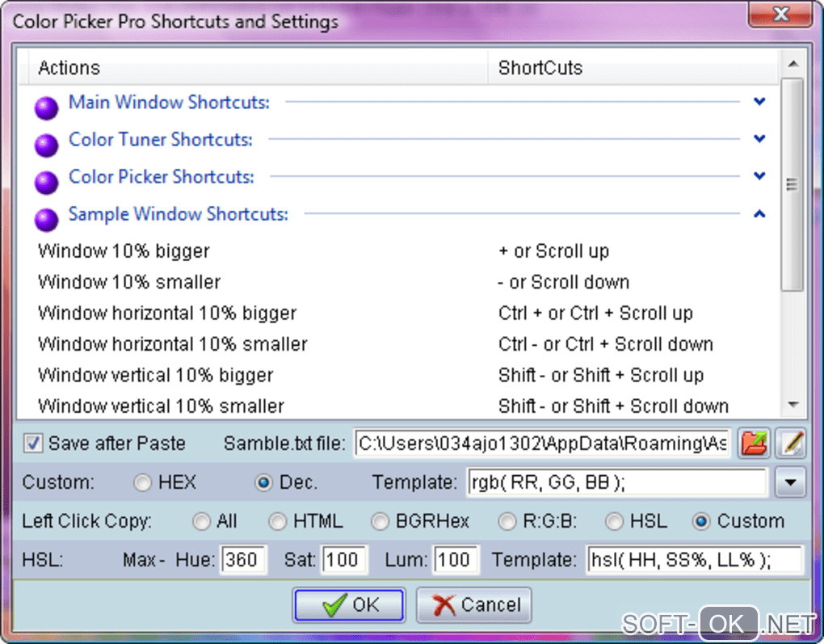824x644 pixels.
Task: Set Left Click Copy to Custom
Action: pos(701,521)
